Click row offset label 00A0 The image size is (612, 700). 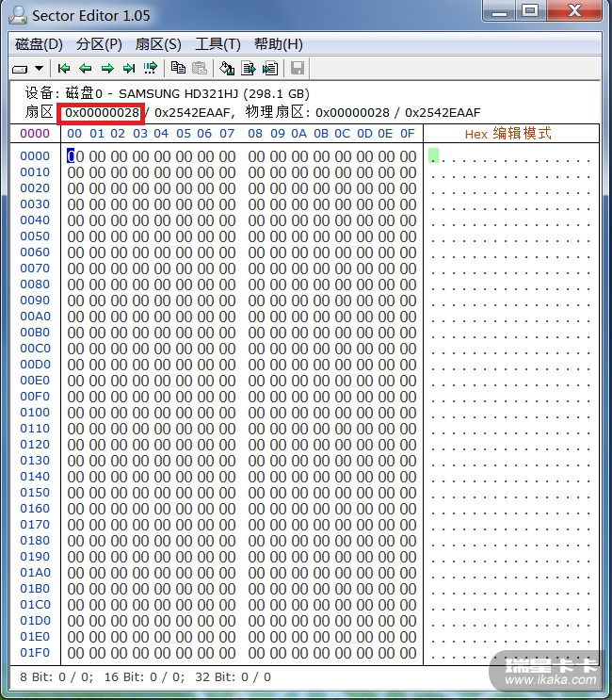[x=35, y=317]
